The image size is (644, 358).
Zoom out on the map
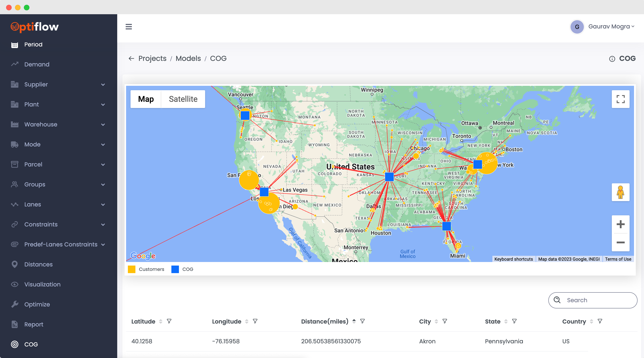(x=620, y=242)
